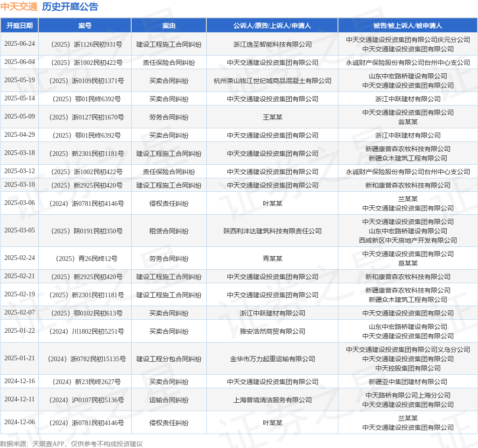Select the 公诉人/原告/上诉人/申请人 column header
478x448 pixels.
pyautogui.click(x=272, y=26)
